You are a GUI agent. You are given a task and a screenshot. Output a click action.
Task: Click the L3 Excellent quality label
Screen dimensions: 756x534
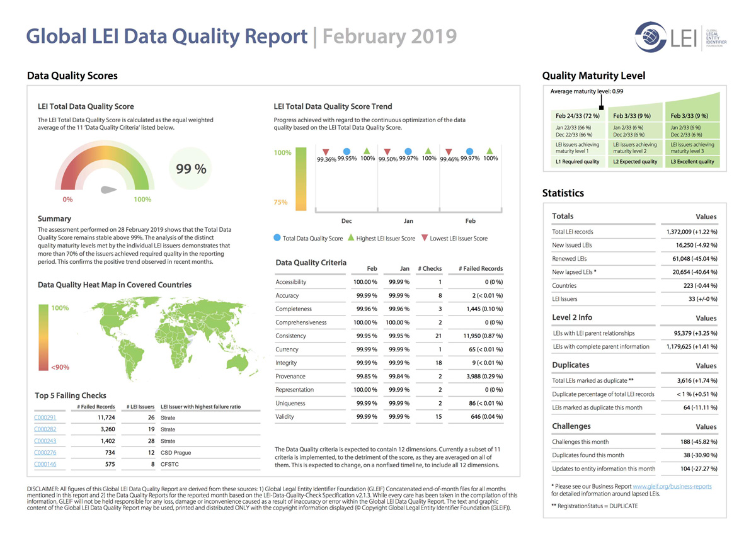(x=693, y=162)
